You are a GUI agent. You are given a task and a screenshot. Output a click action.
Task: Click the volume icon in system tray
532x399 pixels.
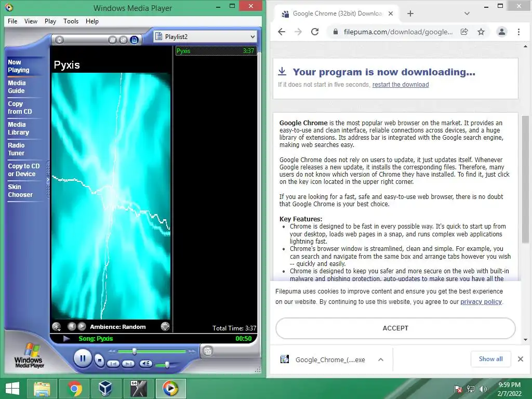(x=483, y=389)
